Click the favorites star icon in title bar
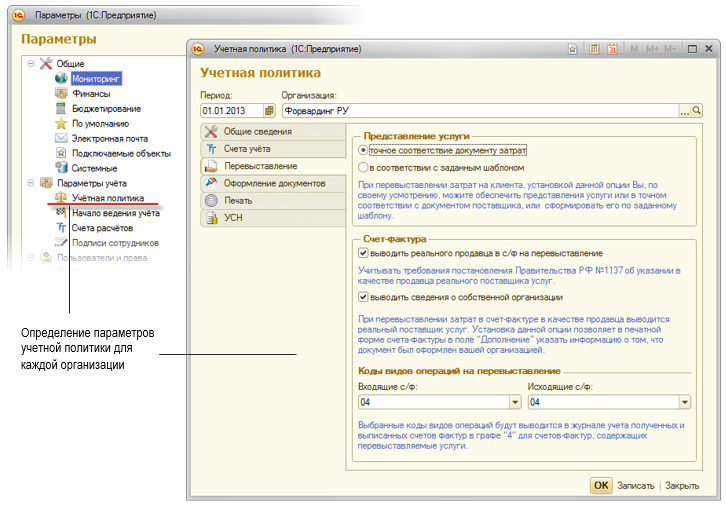Image resolution: width=726 pixels, height=506 pixels. click(x=573, y=49)
